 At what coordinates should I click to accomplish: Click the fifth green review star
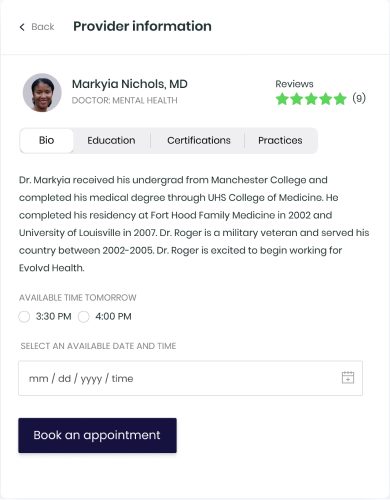pyautogui.click(x=340, y=99)
